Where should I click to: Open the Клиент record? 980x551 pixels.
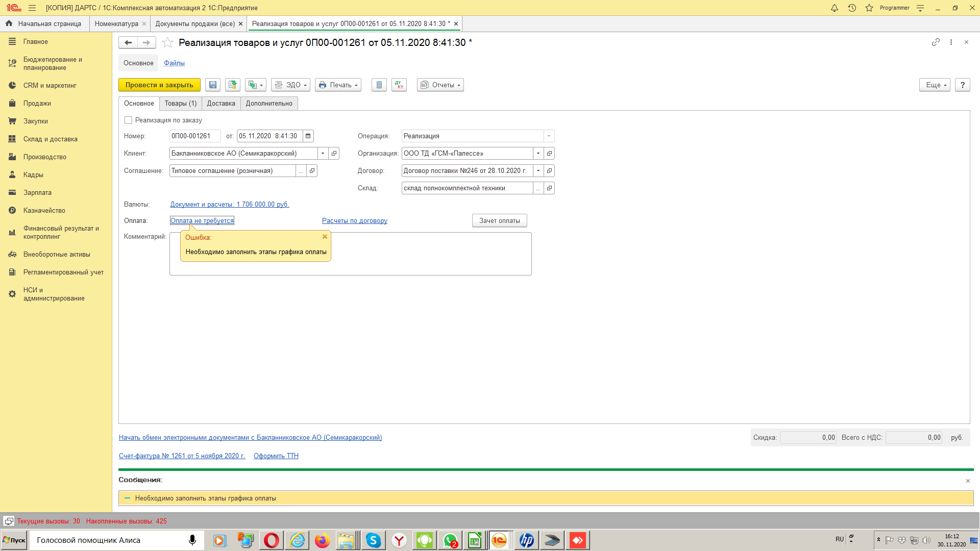[334, 154]
